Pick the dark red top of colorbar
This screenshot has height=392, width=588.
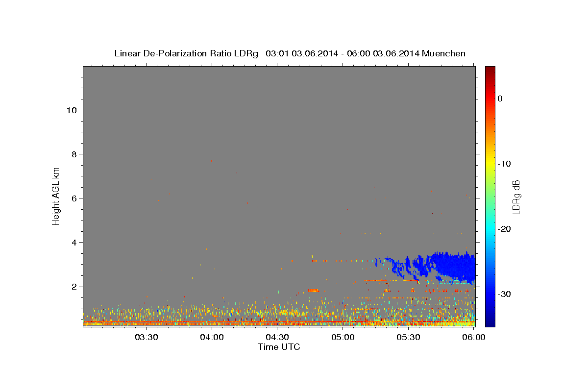point(490,71)
